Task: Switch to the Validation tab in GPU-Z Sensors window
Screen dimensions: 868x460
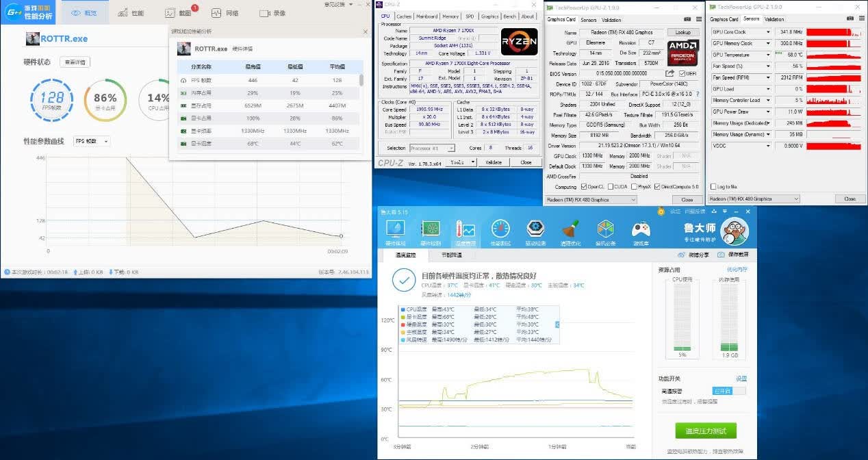Action: [x=774, y=19]
